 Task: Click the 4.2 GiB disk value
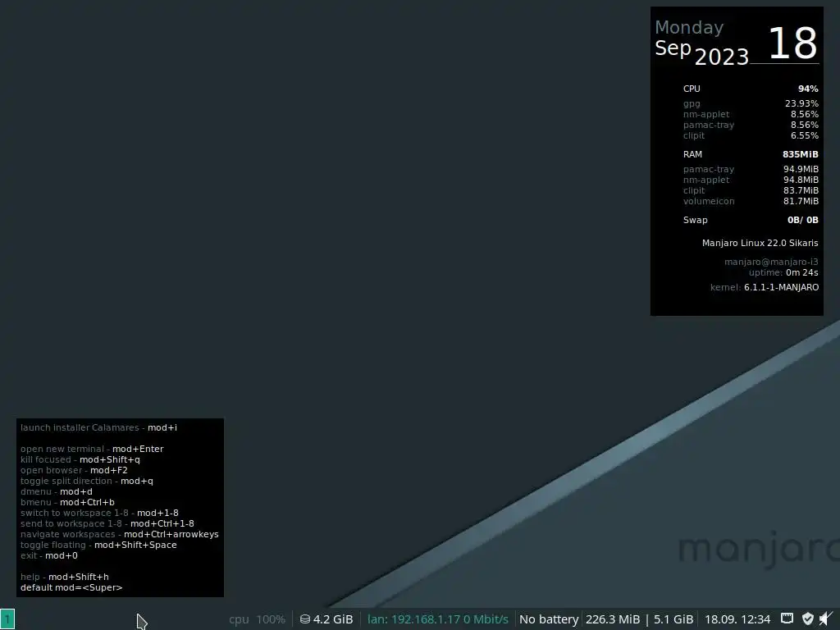point(333,619)
